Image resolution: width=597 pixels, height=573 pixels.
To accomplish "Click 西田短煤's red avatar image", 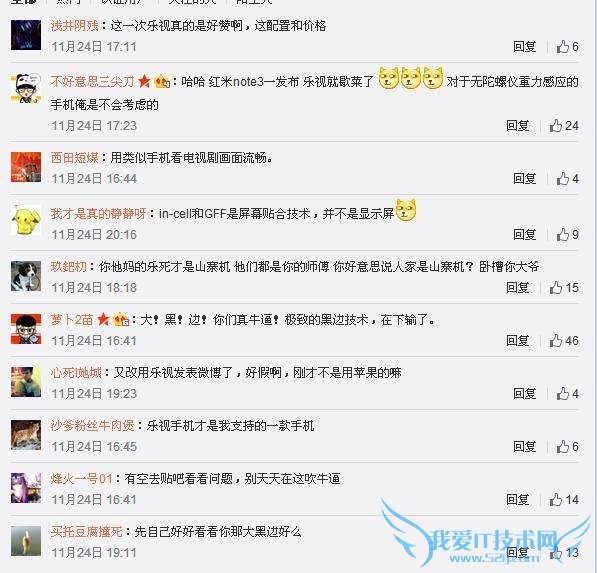I will (x=26, y=167).
